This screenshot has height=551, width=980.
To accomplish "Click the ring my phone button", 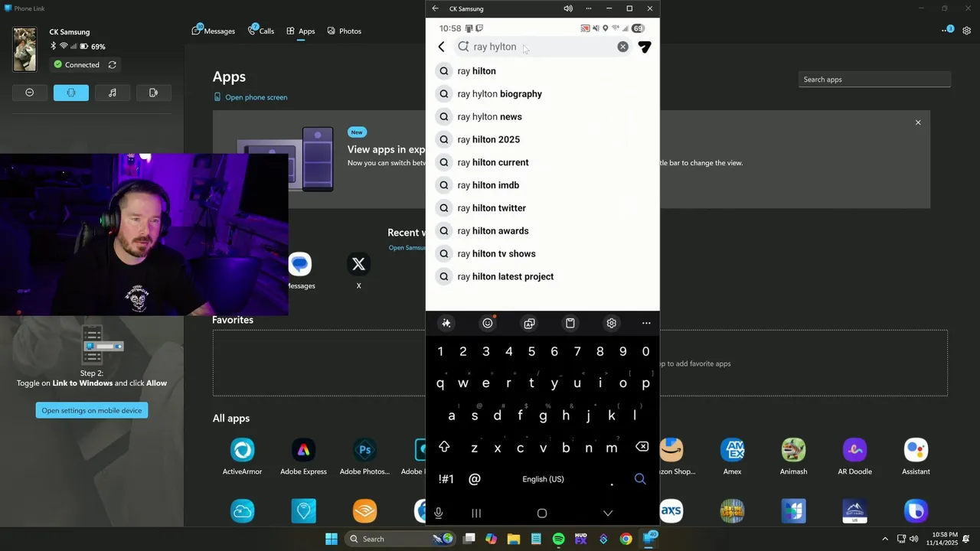I will click(153, 93).
